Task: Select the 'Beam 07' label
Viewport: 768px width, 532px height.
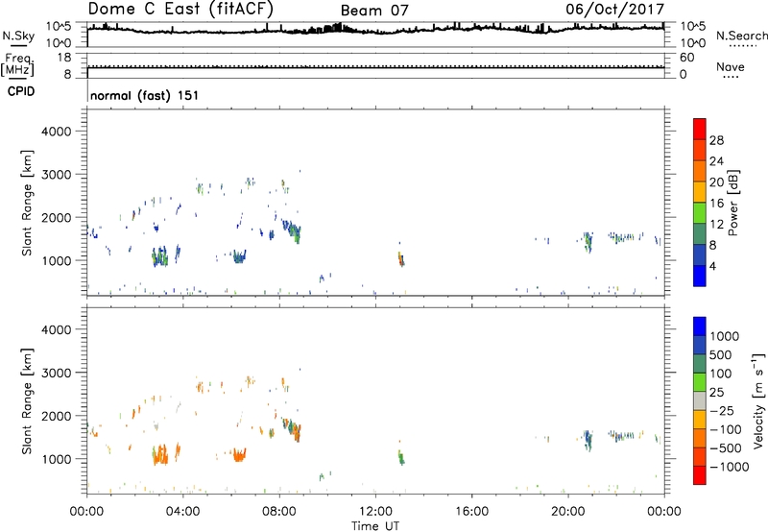Action: pyautogui.click(x=374, y=11)
